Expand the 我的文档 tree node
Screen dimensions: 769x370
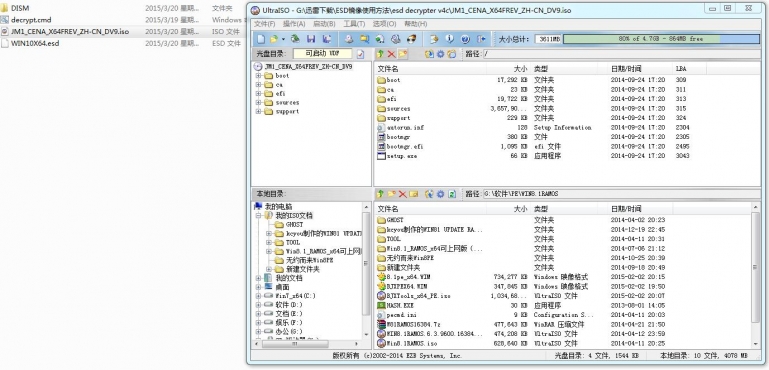tap(258, 278)
